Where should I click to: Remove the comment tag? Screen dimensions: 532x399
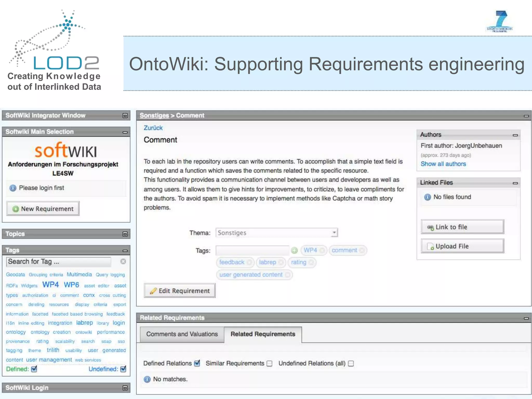point(362,250)
